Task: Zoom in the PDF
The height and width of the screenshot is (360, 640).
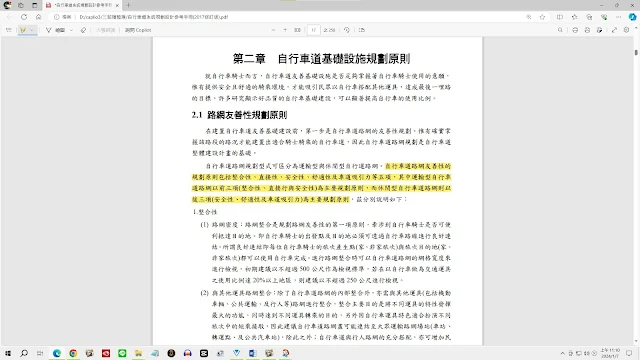Action: [x=285, y=30]
